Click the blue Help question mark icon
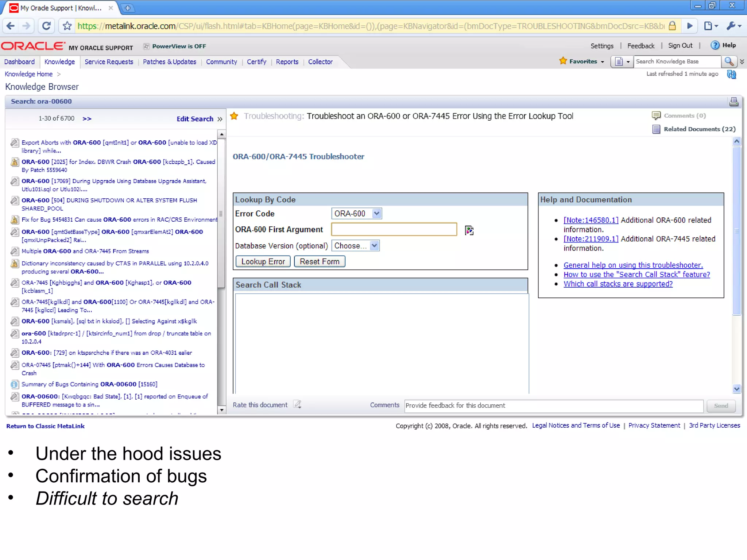Image resolution: width=747 pixels, height=560 pixels. click(x=715, y=45)
